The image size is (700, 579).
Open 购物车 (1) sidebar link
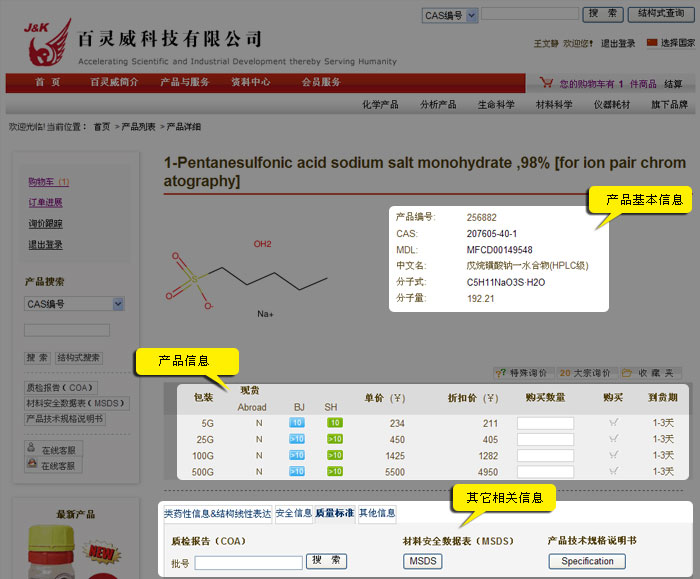pos(49,182)
